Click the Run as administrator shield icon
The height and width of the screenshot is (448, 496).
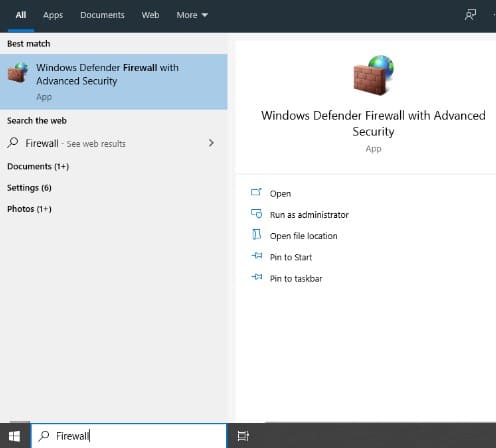[x=256, y=213]
